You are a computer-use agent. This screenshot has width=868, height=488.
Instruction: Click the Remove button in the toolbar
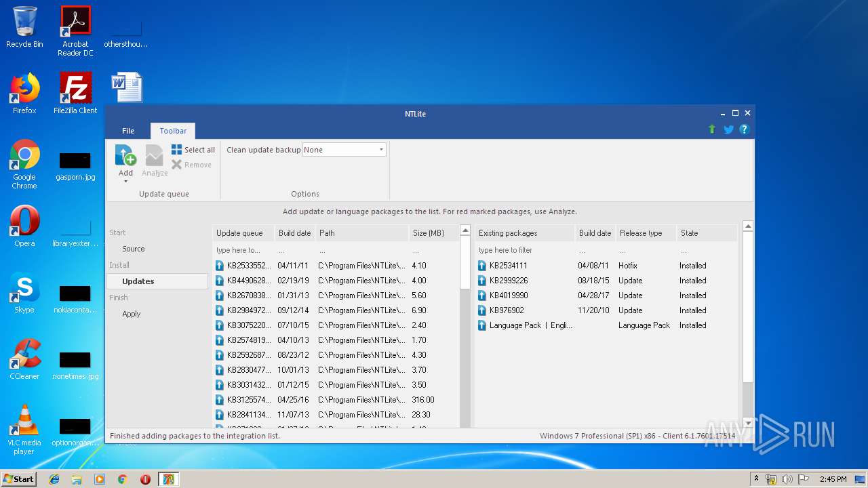pos(192,165)
